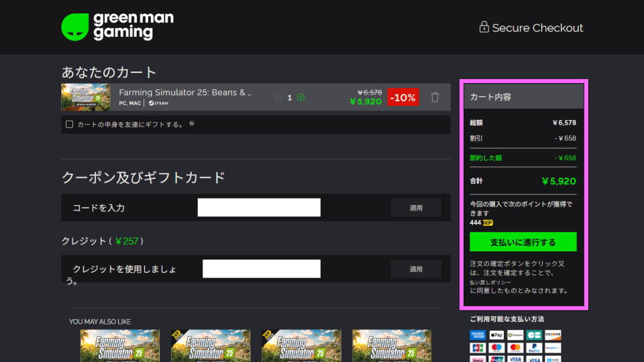Click the 節約した額 savings label

pyautogui.click(x=486, y=158)
